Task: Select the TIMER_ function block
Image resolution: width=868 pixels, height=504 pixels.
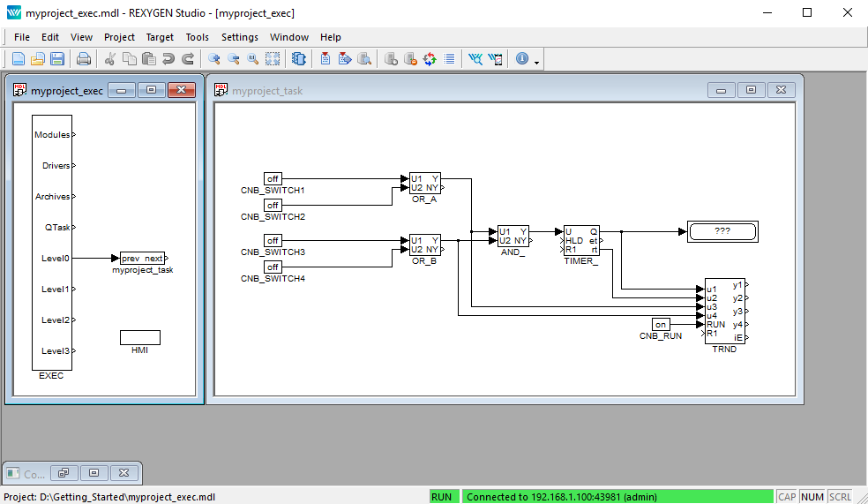Action: click(581, 240)
